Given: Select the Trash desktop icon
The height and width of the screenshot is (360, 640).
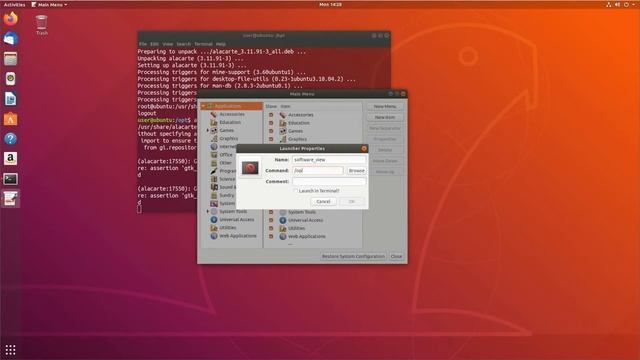Looking at the screenshot, I should (42, 25).
